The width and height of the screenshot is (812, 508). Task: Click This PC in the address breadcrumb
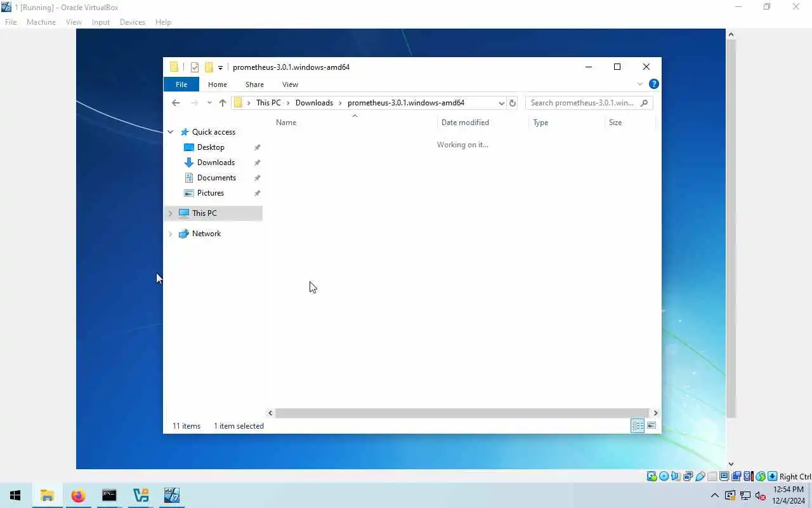tap(268, 103)
